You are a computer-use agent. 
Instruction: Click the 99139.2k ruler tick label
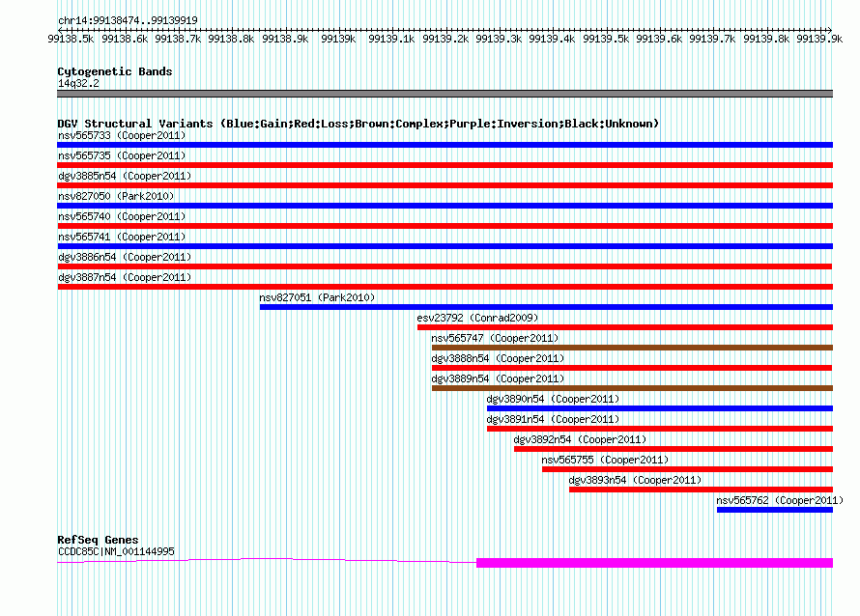tap(445, 39)
